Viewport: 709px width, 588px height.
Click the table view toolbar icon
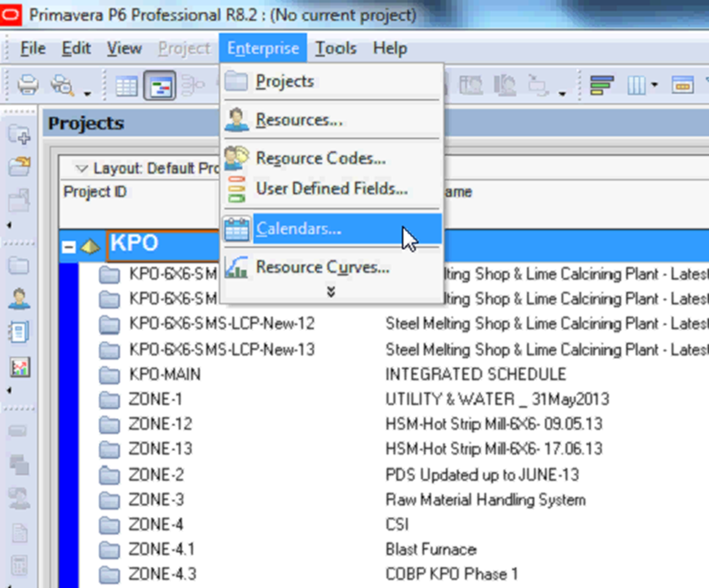pyautogui.click(x=126, y=86)
